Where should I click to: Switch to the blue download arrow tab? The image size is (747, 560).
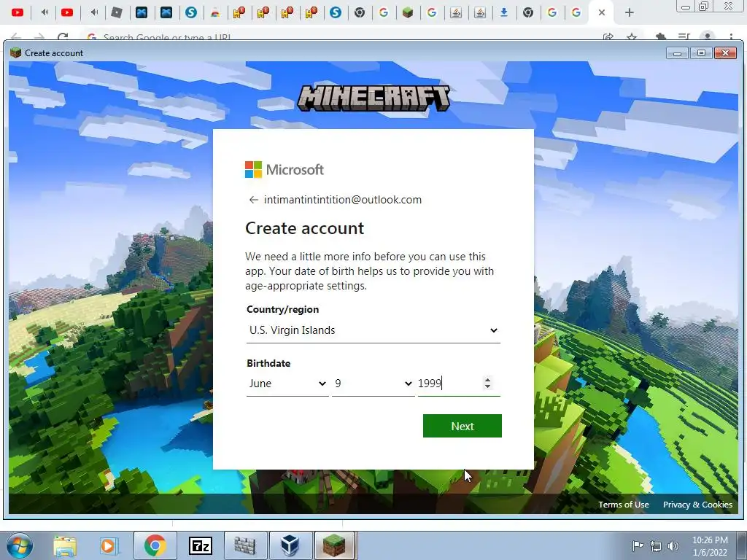click(503, 13)
